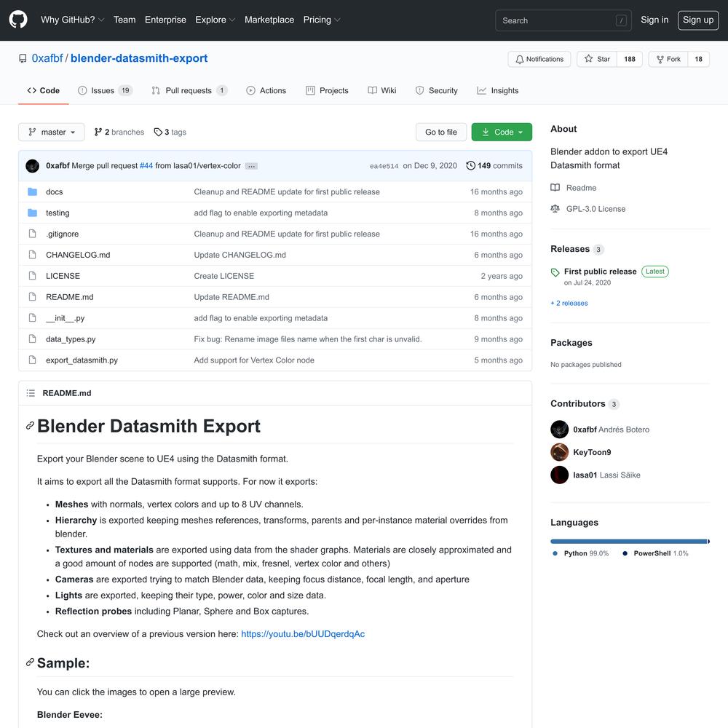Open the 0xafbf owner link
The image size is (728, 728).
[x=47, y=58]
